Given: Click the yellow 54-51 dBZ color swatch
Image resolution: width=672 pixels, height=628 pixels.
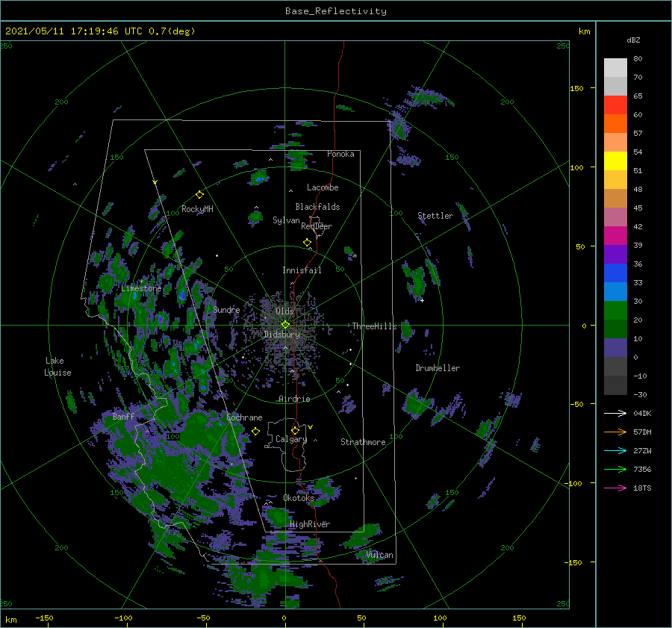Looking at the screenshot, I should (x=615, y=161).
